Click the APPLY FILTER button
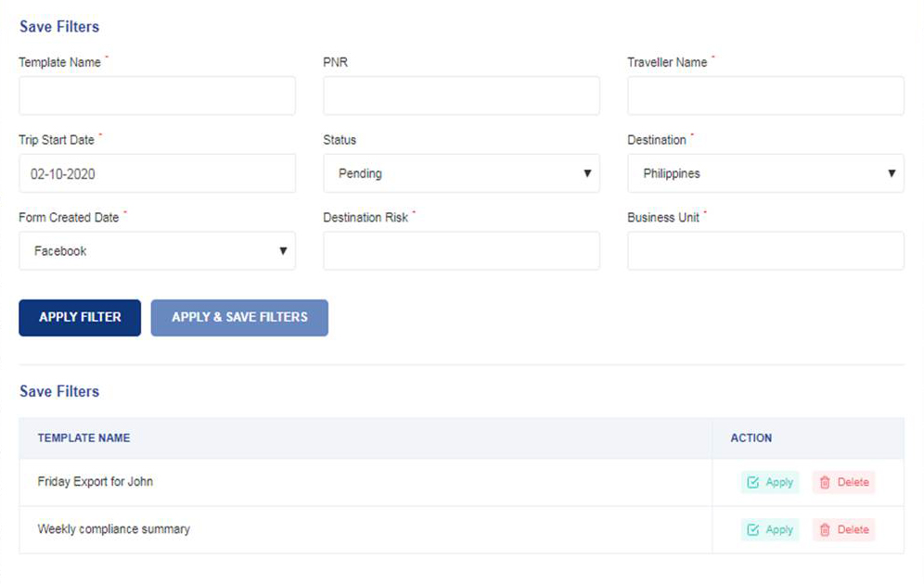 pos(80,318)
